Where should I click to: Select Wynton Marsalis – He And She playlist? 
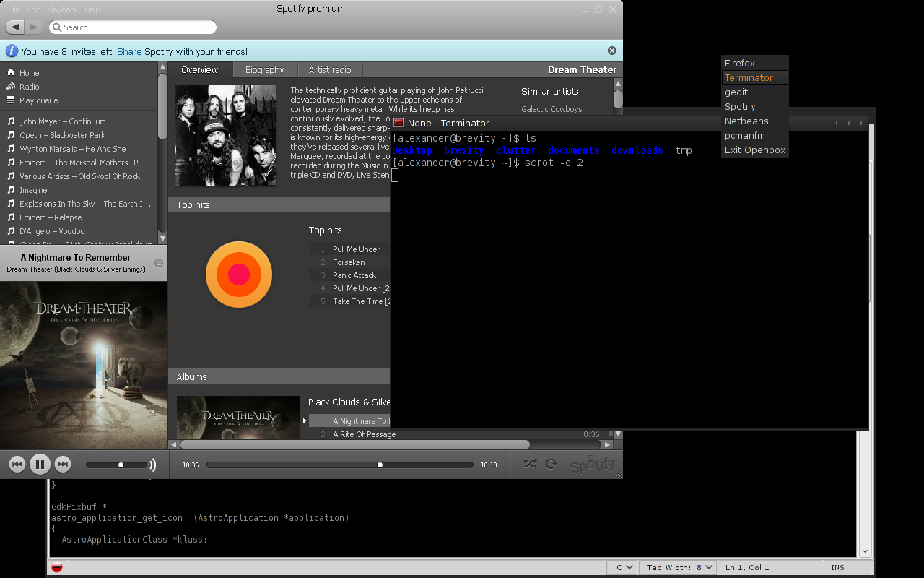[x=72, y=149]
